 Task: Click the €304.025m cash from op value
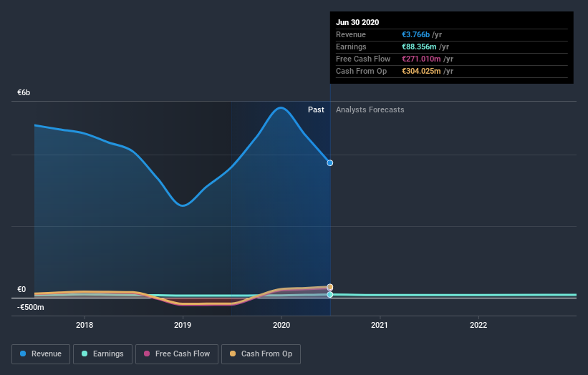pos(422,71)
